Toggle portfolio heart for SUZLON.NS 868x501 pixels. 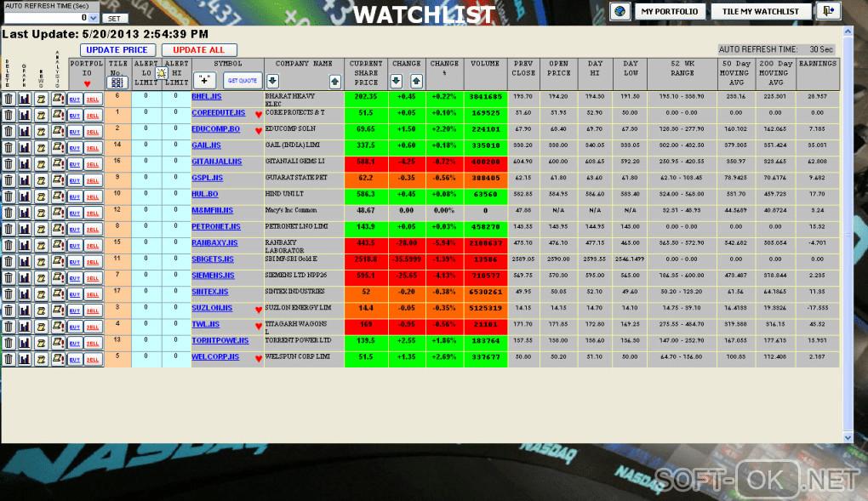(x=258, y=310)
